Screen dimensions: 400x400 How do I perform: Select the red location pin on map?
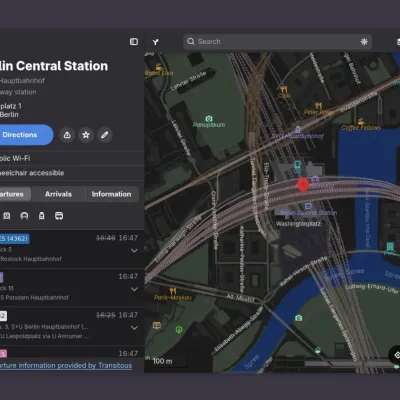[x=303, y=185]
